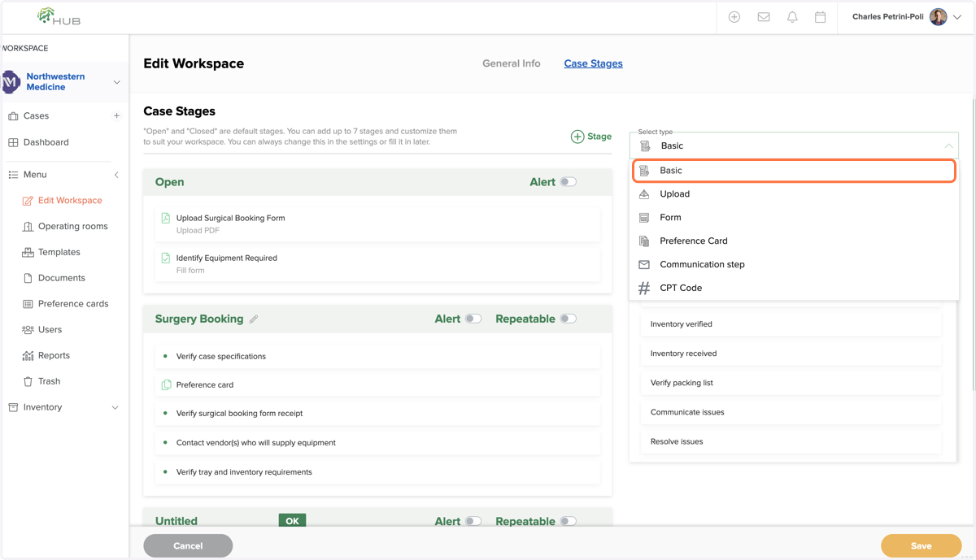The image size is (976, 560).
Task: Click Verify surgical booking form receipt step
Action: pos(377,413)
